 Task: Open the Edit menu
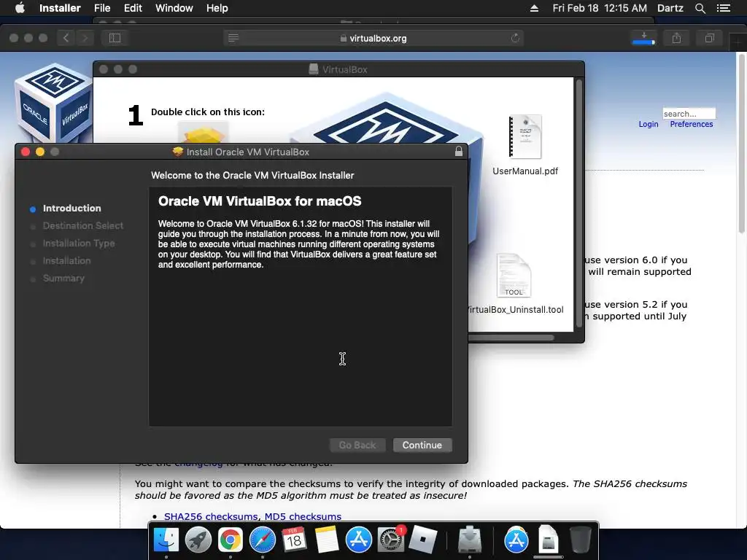pyautogui.click(x=133, y=8)
